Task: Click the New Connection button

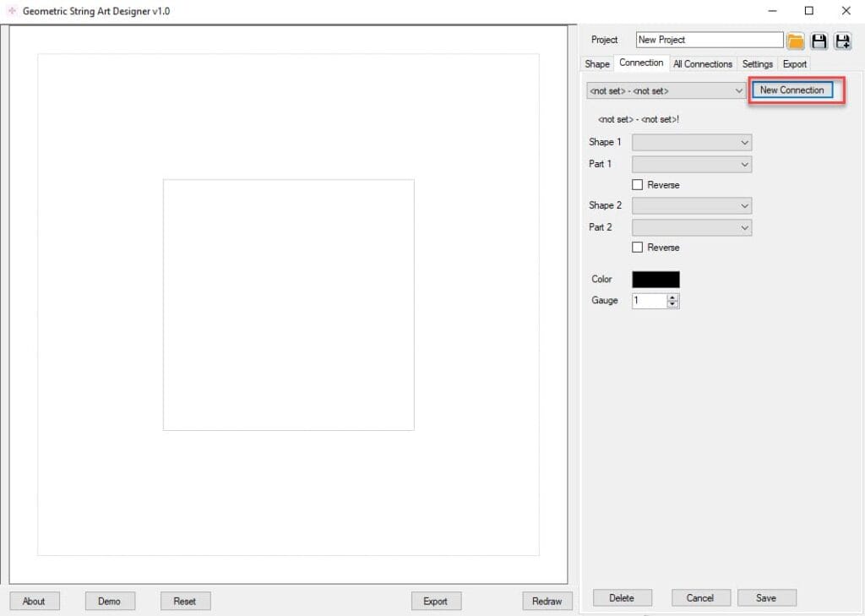Action: (792, 90)
